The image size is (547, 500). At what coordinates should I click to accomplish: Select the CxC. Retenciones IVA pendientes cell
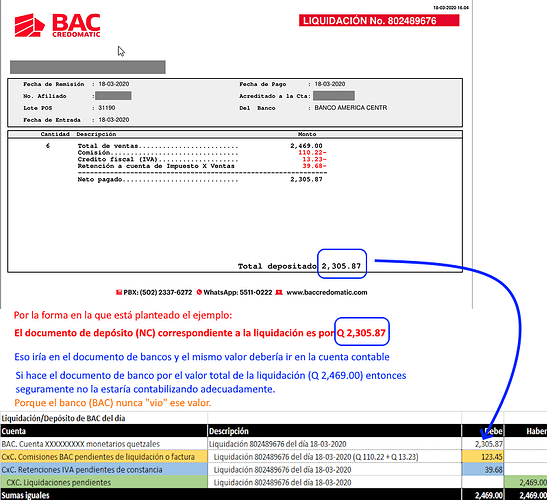pos(104,470)
